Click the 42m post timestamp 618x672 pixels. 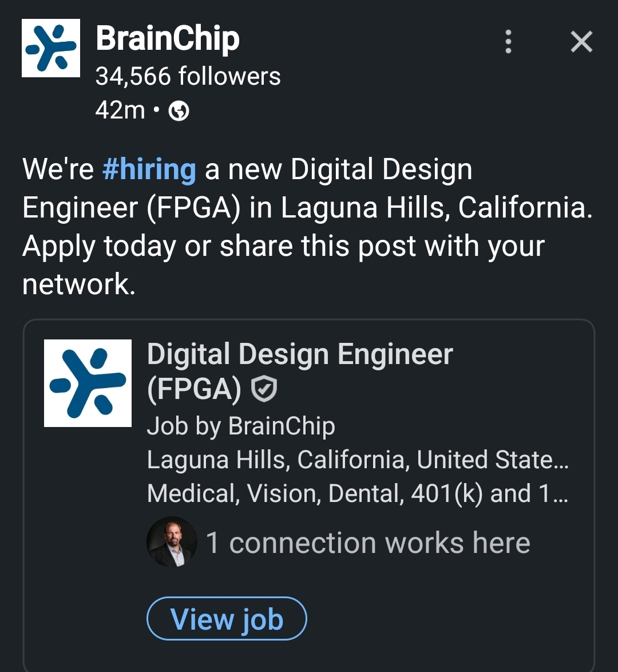point(120,109)
